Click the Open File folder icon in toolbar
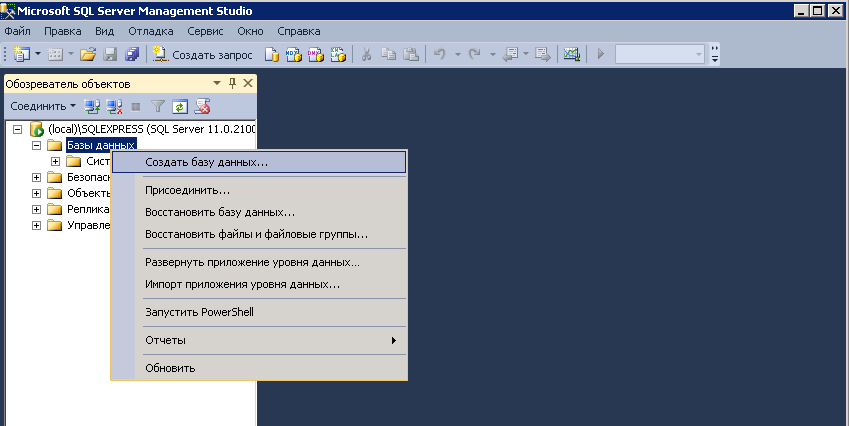This screenshot has width=849, height=426. click(88, 54)
